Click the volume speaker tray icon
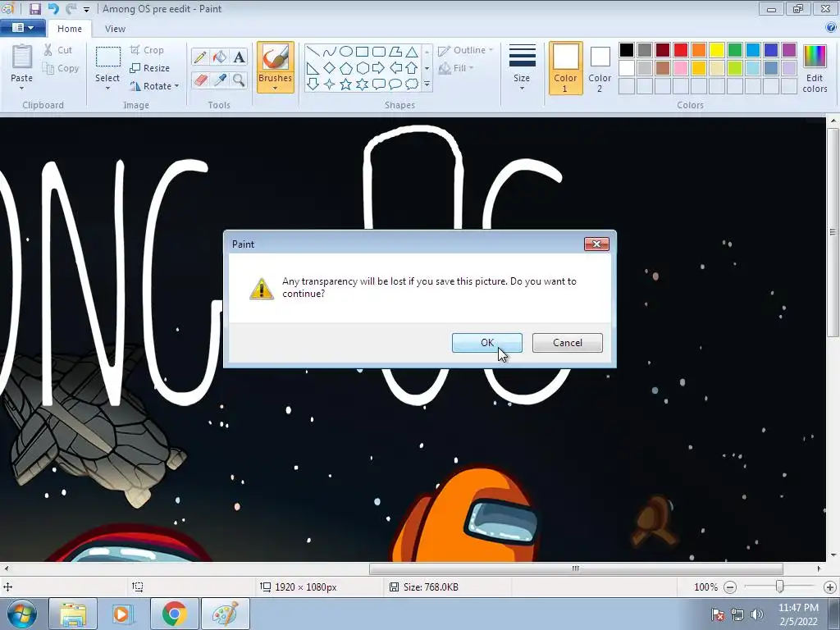The height and width of the screenshot is (630, 840). (x=757, y=614)
